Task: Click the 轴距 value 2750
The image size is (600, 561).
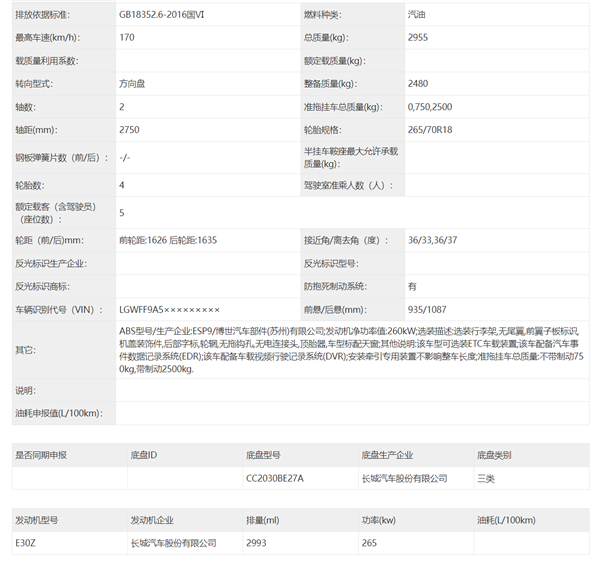Action: click(x=129, y=130)
